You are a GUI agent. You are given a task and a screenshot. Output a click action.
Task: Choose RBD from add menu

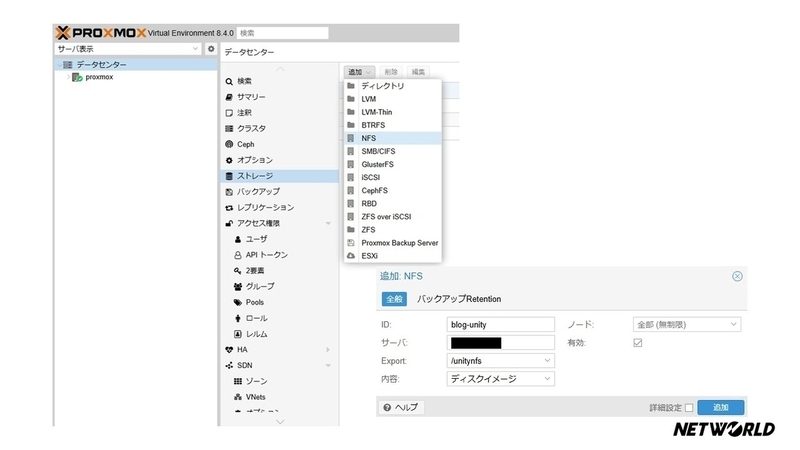pos(393,204)
